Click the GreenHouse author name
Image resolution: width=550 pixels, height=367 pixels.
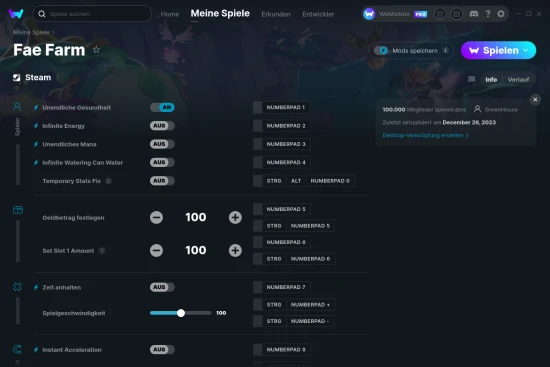click(x=501, y=109)
